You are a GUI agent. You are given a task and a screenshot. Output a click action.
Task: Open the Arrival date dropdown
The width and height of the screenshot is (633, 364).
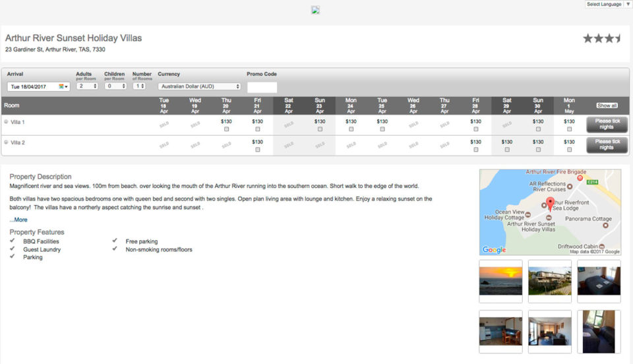pyautogui.click(x=38, y=86)
